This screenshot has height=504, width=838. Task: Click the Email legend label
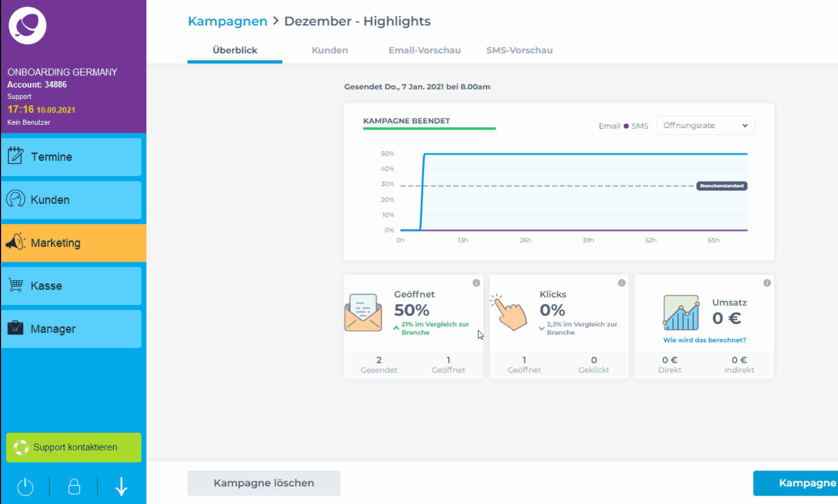(x=609, y=126)
